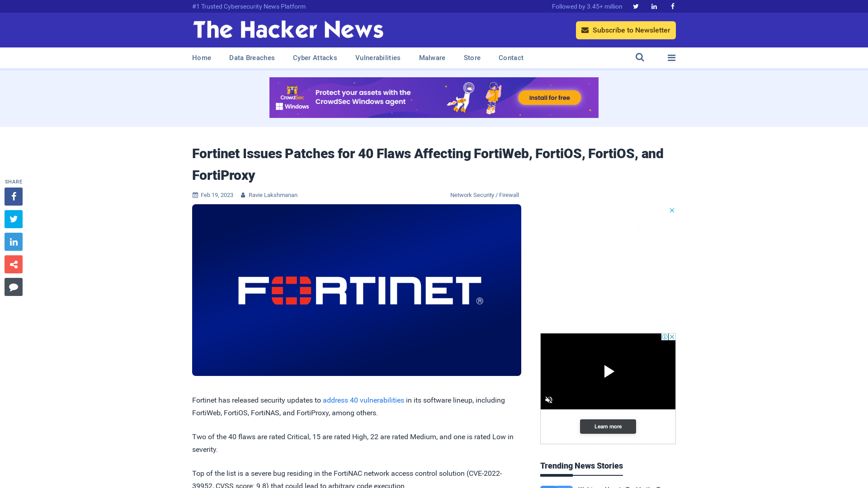Screen dimensions: 868x488
Task: Click the 'address 40 vulnerabilities' link
Action: (x=363, y=400)
